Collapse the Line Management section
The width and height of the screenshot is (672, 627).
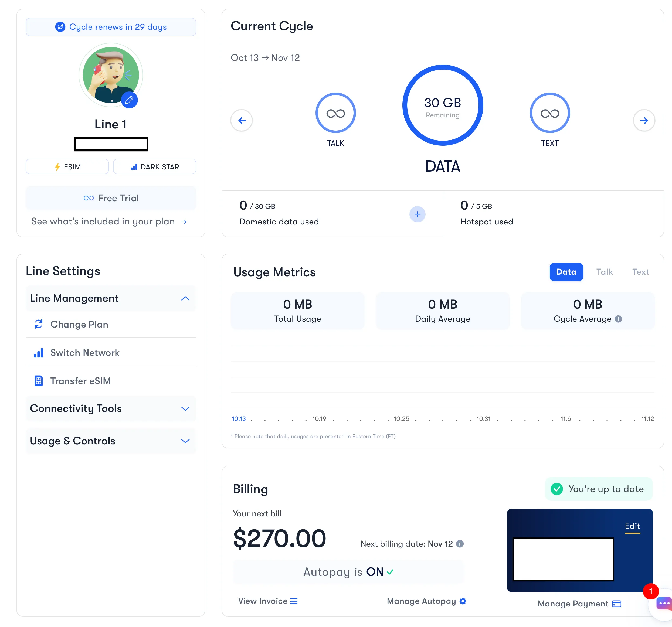click(185, 298)
